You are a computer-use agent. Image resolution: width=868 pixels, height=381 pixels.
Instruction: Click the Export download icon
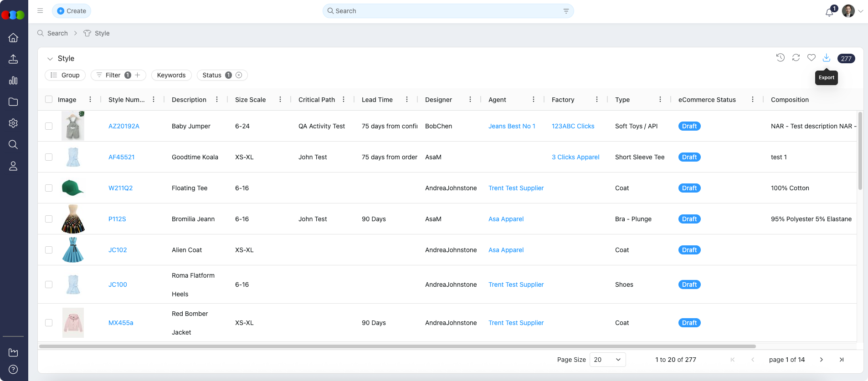tap(826, 58)
